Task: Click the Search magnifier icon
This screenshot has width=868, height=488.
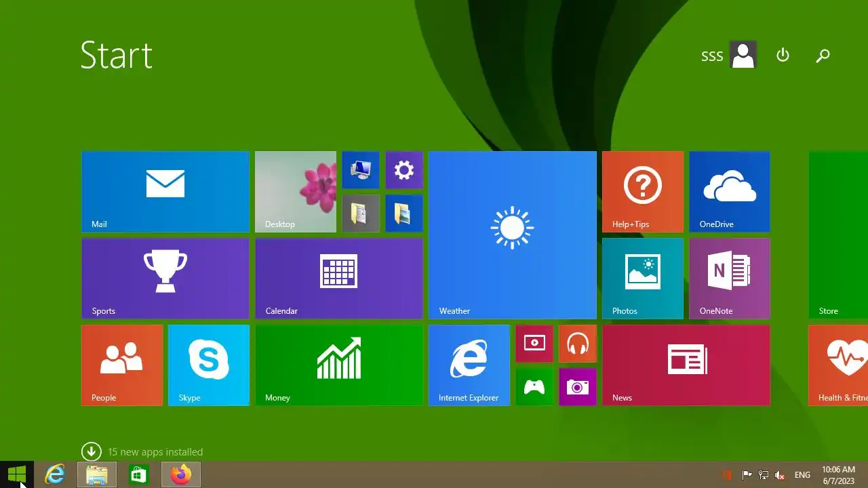Action: pos(823,56)
